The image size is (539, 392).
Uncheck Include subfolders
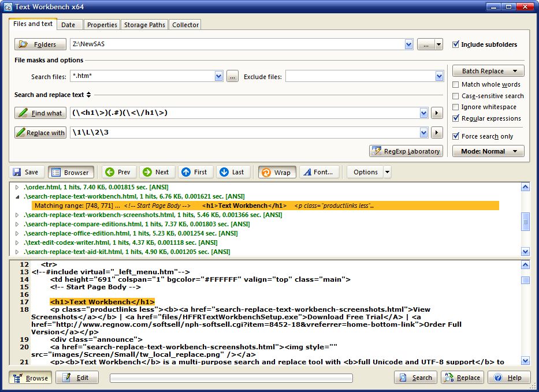(456, 44)
